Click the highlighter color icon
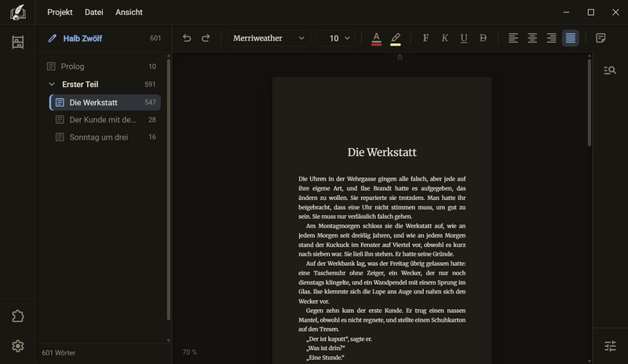The height and width of the screenshot is (364, 628). [x=396, y=39]
